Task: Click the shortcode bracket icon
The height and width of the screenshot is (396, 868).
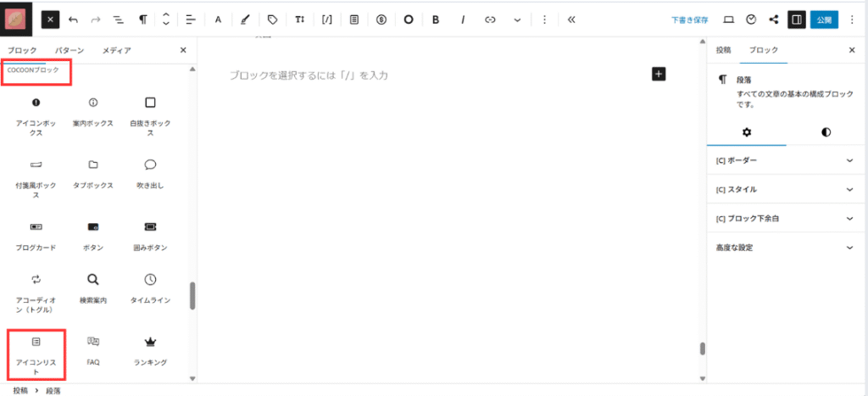Action: pos(326,20)
